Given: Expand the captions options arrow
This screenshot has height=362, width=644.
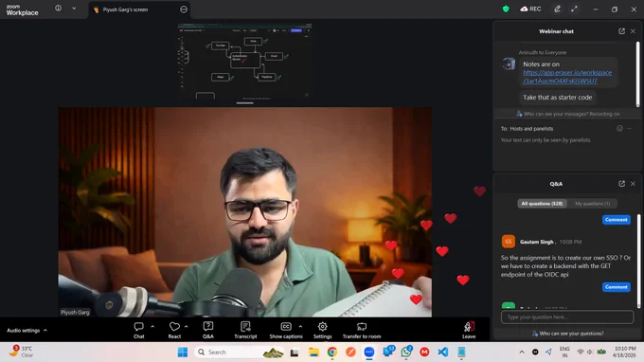Looking at the screenshot, I should point(300,326).
